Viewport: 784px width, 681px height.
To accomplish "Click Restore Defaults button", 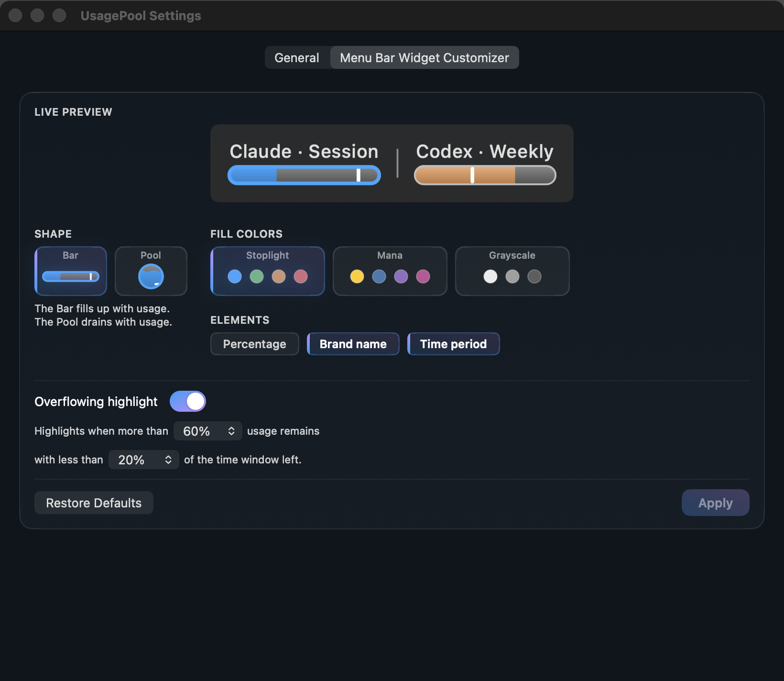I will 94,503.
